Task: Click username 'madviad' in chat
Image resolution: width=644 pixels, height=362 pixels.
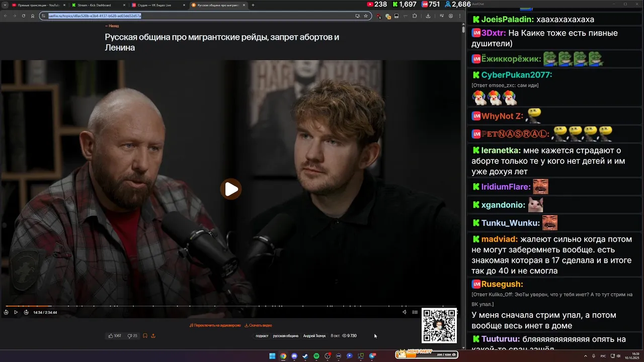Action: coord(500,239)
